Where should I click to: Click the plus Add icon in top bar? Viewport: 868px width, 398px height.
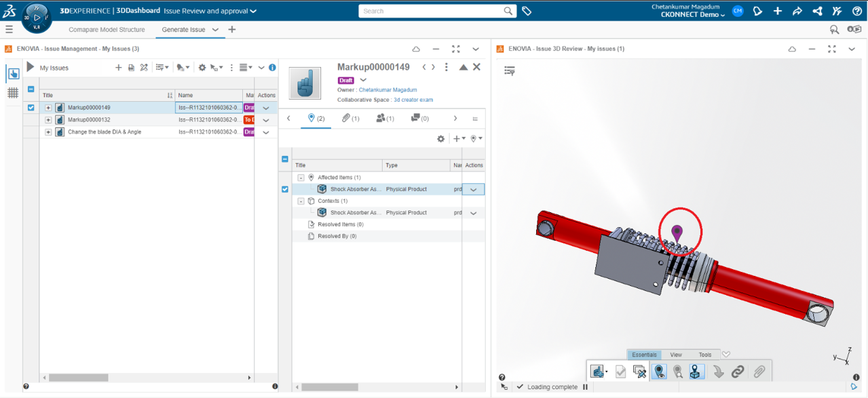[778, 11]
